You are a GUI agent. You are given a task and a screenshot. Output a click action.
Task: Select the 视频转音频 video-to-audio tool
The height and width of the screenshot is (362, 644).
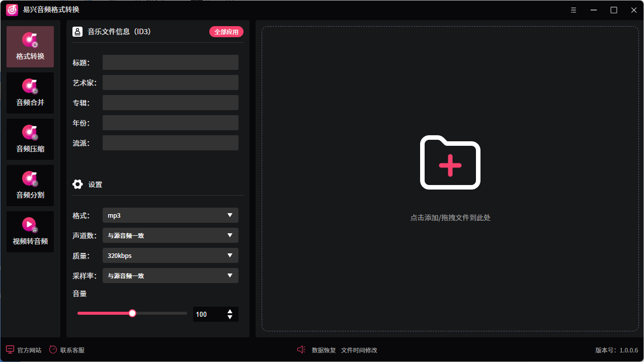coord(30,231)
